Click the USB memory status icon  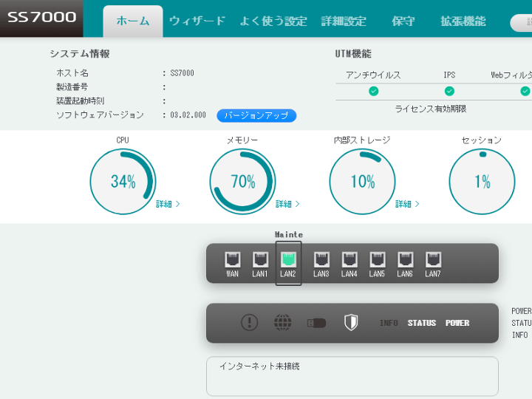pyautogui.click(x=316, y=323)
